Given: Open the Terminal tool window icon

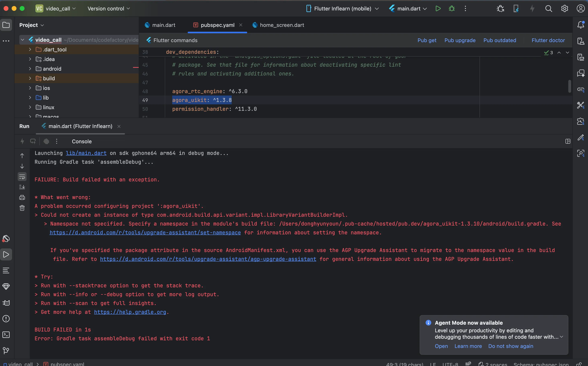Looking at the screenshot, I should pyautogui.click(x=6, y=334).
